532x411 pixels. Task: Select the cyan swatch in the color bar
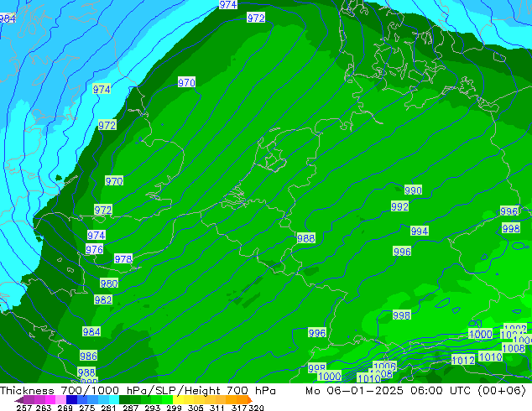(114, 400)
